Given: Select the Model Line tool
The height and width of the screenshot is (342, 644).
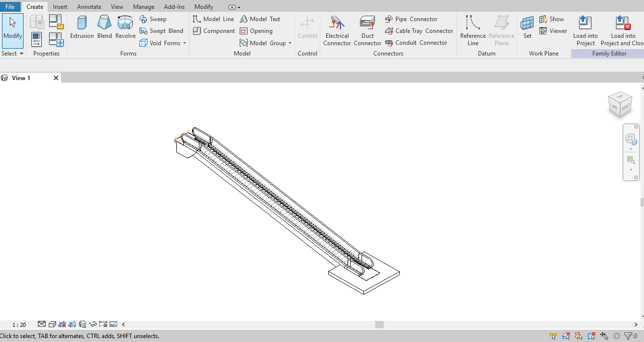Looking at the screenshot, I should [213, 19].
